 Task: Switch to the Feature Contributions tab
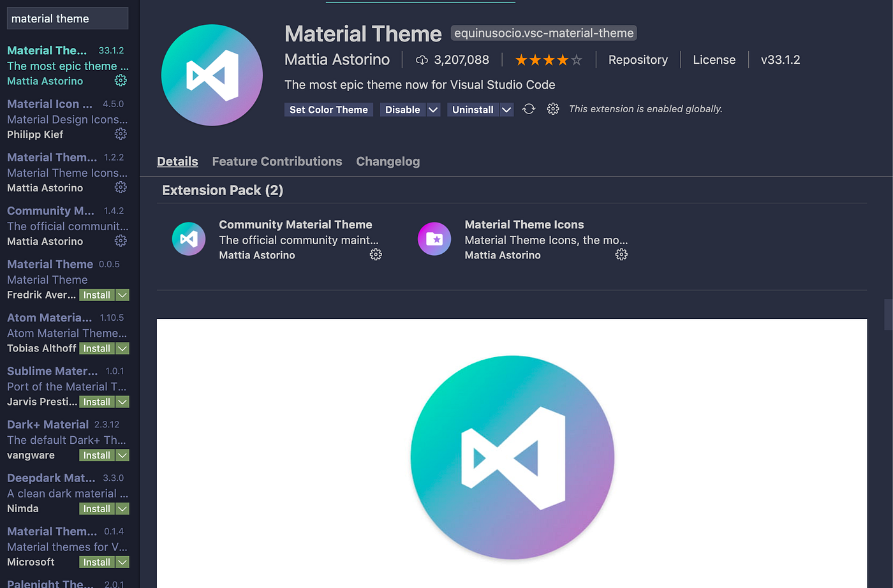tap(277, 161)
